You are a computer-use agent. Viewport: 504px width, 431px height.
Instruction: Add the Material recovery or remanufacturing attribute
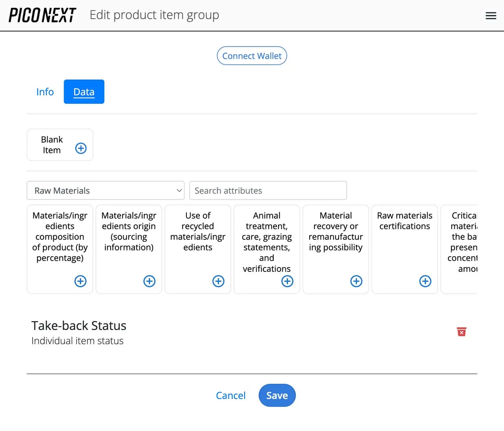(356, 281)
